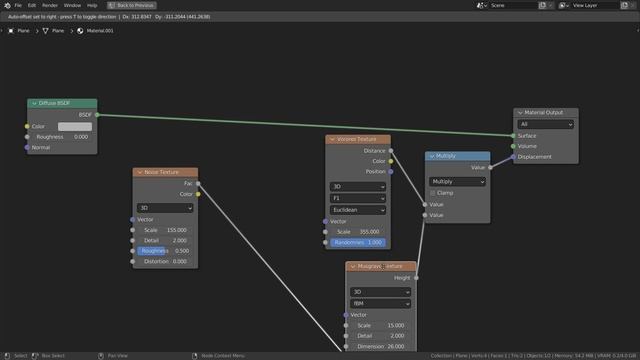The image size is (640, 360).
Task: Click the Material Output Displacement socket
Action: (x=513, y=157)
